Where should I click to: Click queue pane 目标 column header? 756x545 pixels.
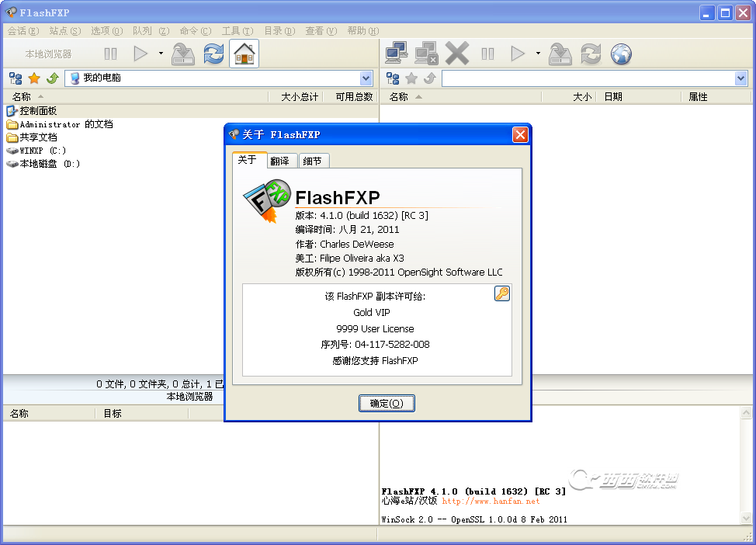[142, 413]
